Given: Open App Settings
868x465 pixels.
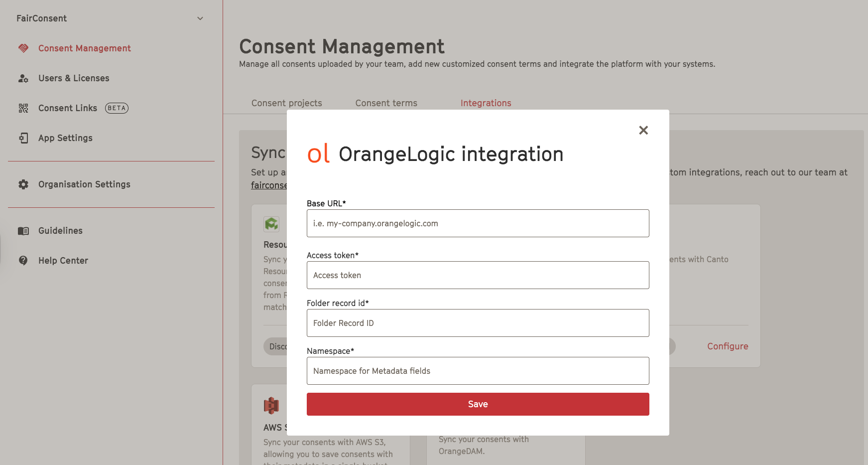Looking at the screenshot, I should pyautogui.click(x=65, y=138).
